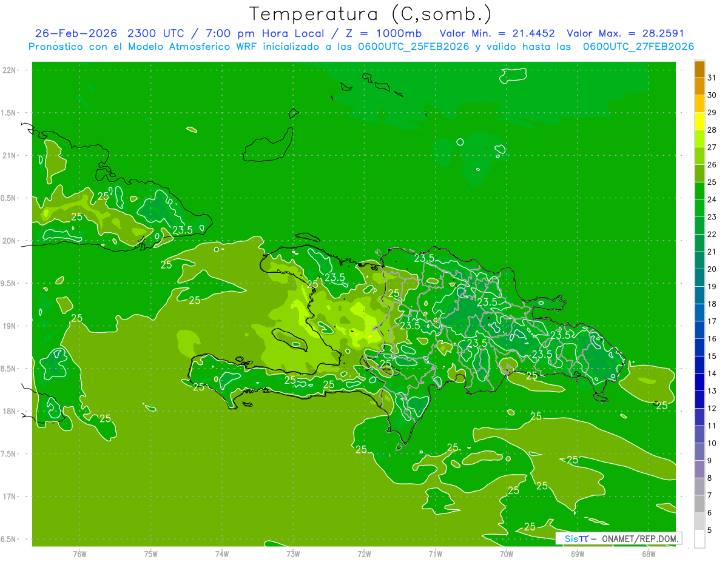
Task: Click colorbar value '28'
Action: pos(712,130)
